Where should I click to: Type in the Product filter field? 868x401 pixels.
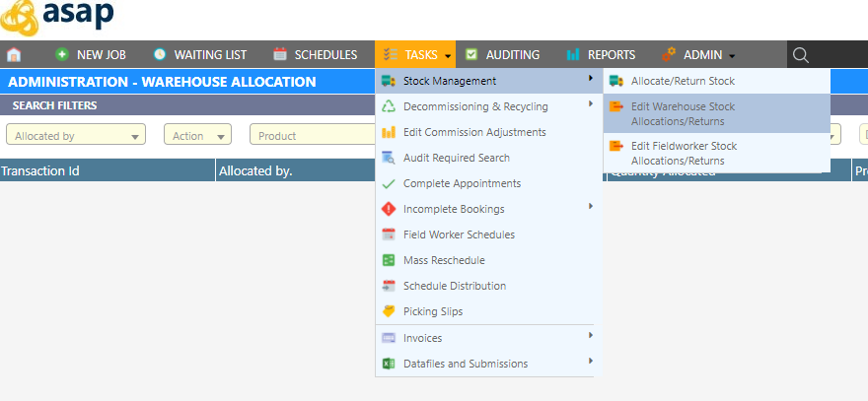coord(311,136)
